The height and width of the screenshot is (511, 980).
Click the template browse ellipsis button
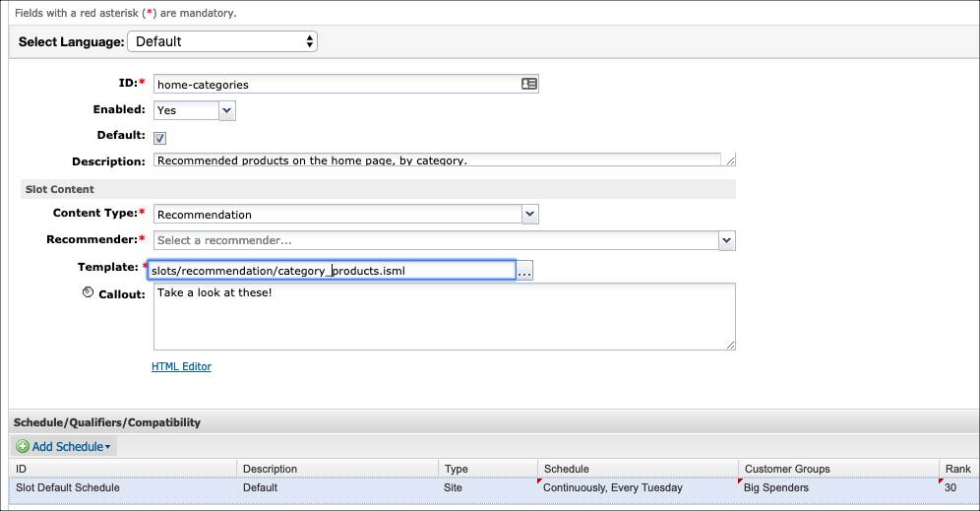pyautogui.click(x=524, y=271)
